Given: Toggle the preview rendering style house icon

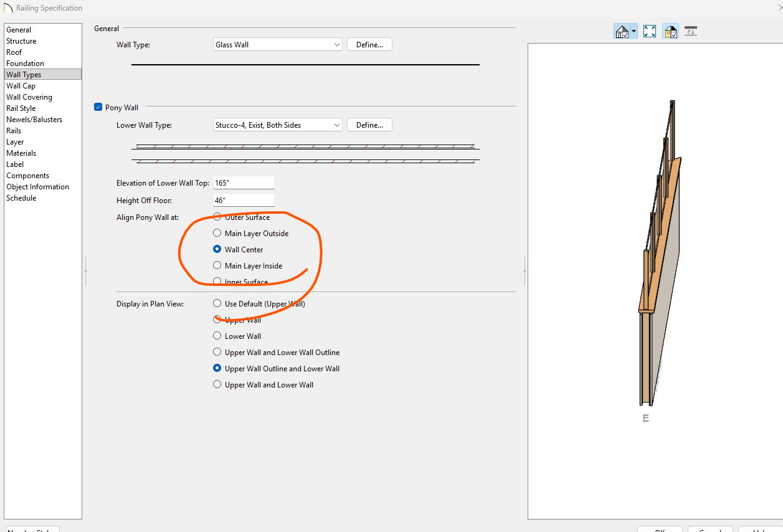Looking at the screenshot, I should tap(622, 31).
